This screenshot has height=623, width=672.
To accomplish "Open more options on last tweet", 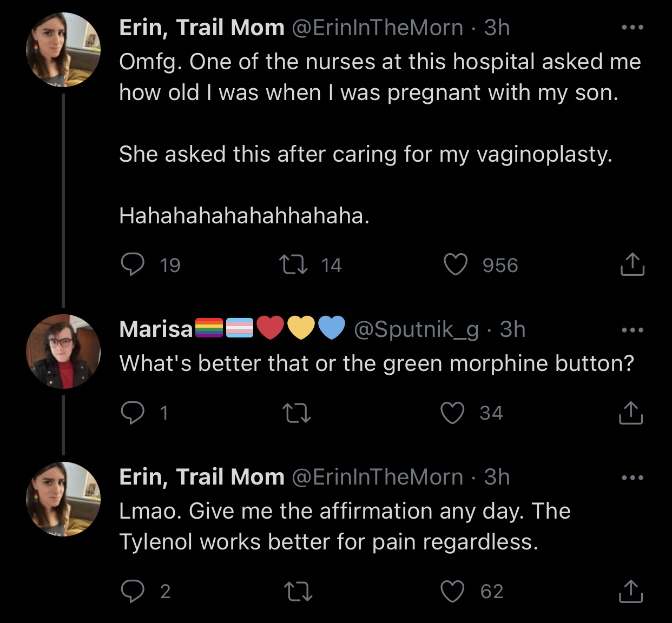I will (x=632, y=478).
